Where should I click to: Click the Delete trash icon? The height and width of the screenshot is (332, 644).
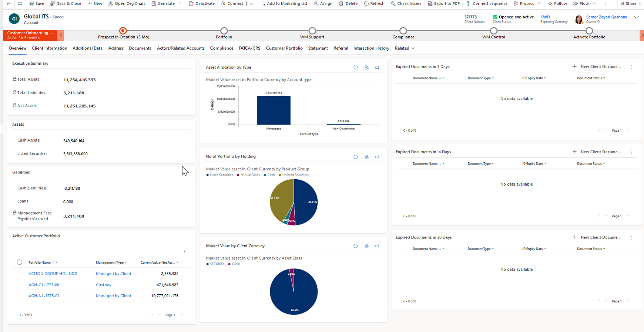(x=341, y=4)
